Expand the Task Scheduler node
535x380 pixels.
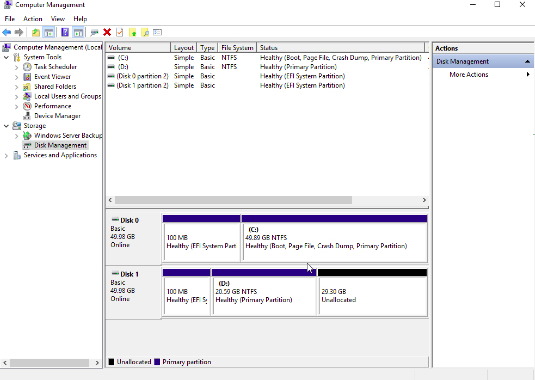pos(16,67)
